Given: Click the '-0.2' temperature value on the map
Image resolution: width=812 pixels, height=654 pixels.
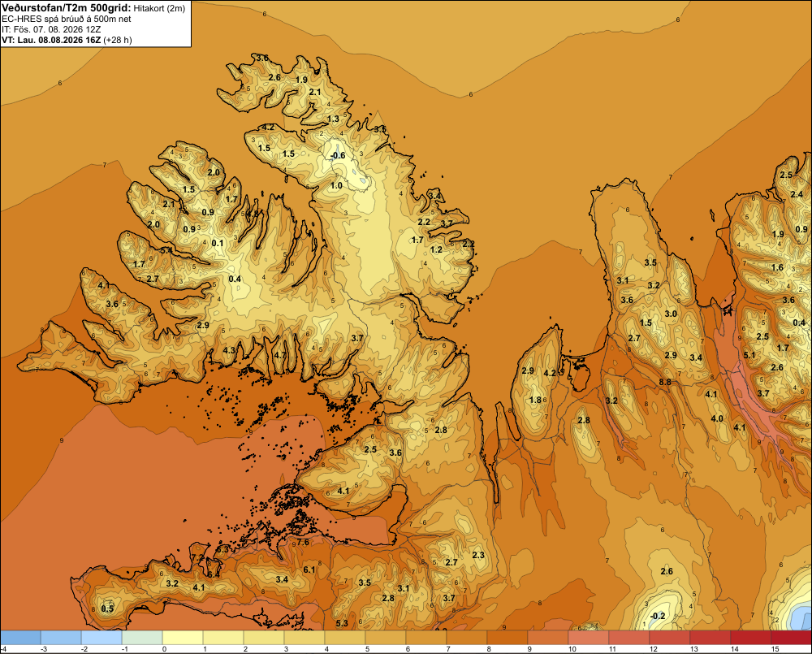Looking at the screenshot, I should [657, 616].
